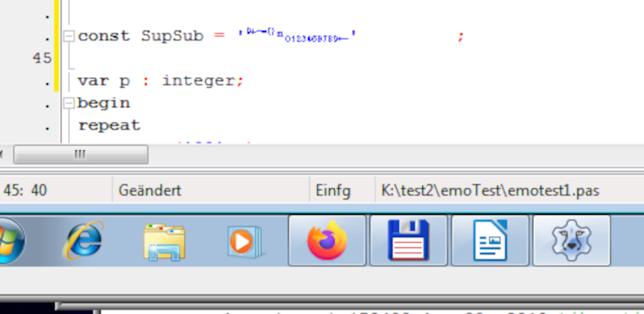The height and width of the screenshot is (314, 644).
Task: Place cursor on 'const' keyword
Action: 104,36
